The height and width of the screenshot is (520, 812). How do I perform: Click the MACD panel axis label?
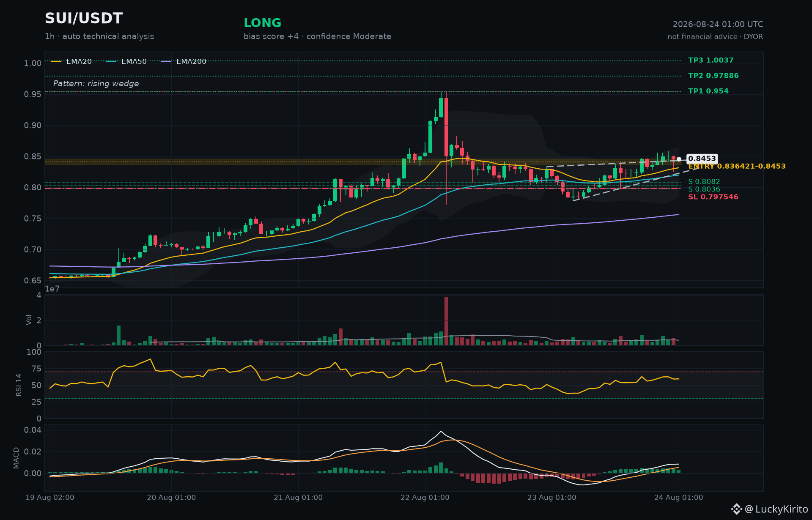pyautogui.click(x=16, y=458)
